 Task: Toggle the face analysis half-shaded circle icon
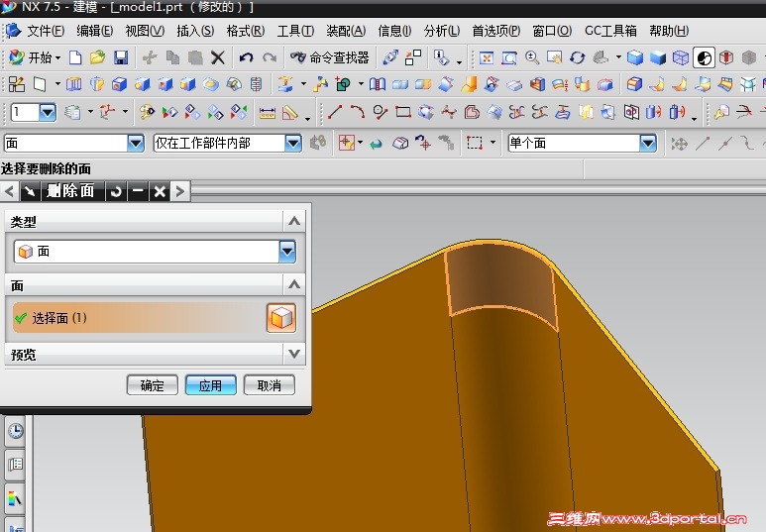pos(704,58)
